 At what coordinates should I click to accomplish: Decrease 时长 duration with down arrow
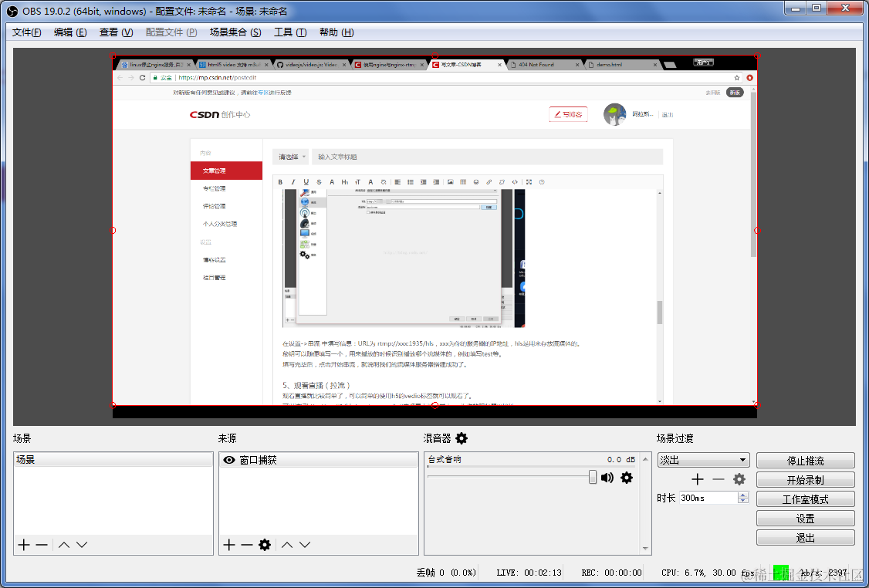(x=743, y=501)
